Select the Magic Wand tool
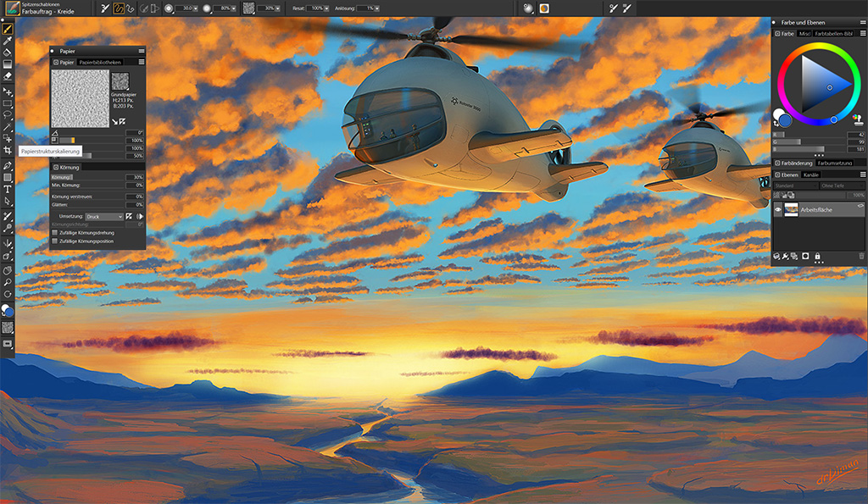868x504 pixels. point(7,127)
